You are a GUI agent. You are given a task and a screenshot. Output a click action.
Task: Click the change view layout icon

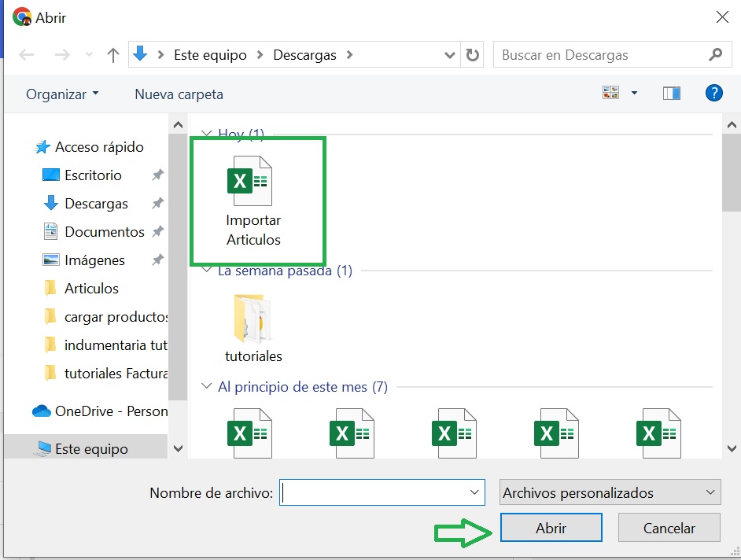tap(611, 94)
